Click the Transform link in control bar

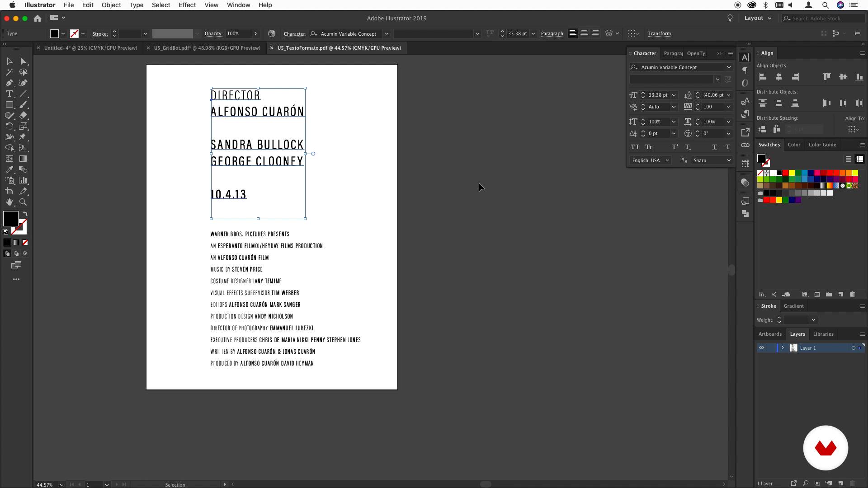click(659, 33)
